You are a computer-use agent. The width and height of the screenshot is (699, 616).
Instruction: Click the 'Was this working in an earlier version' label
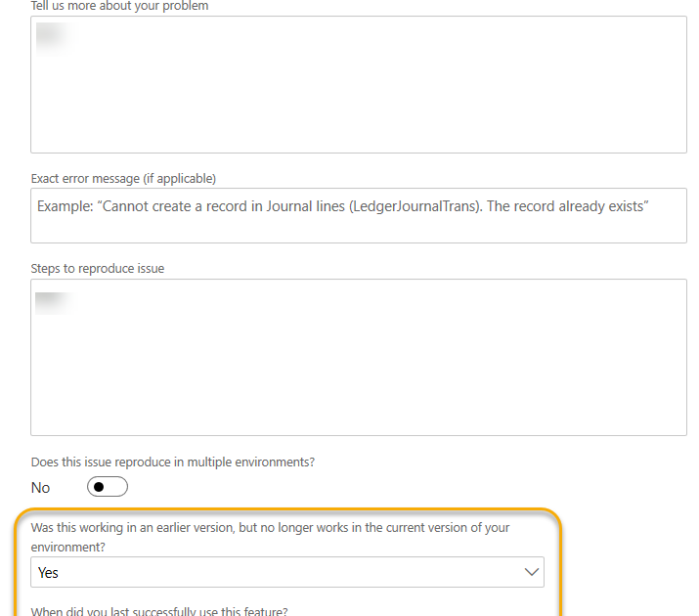270,527
